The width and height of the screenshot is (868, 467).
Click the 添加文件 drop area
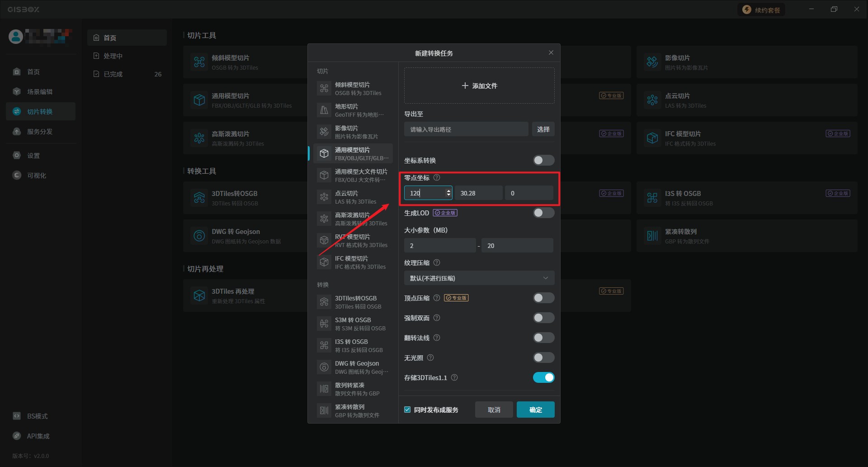(479, 86)
